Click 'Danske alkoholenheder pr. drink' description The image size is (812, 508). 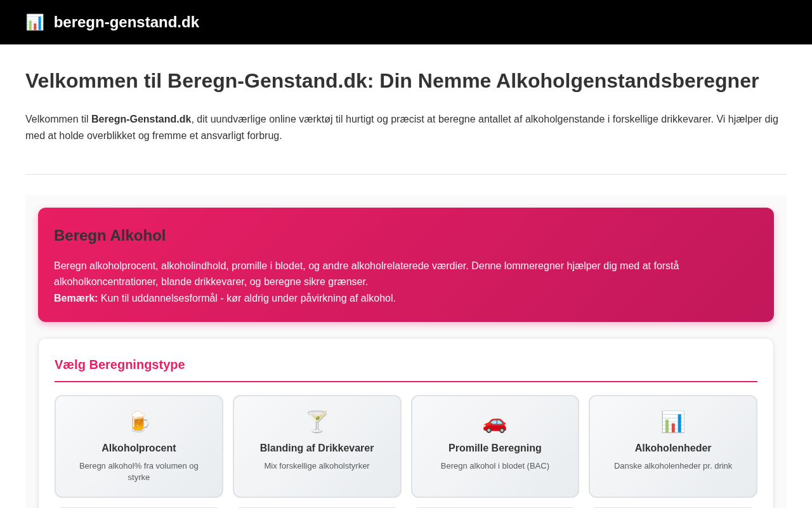click(x=673, y=465)
